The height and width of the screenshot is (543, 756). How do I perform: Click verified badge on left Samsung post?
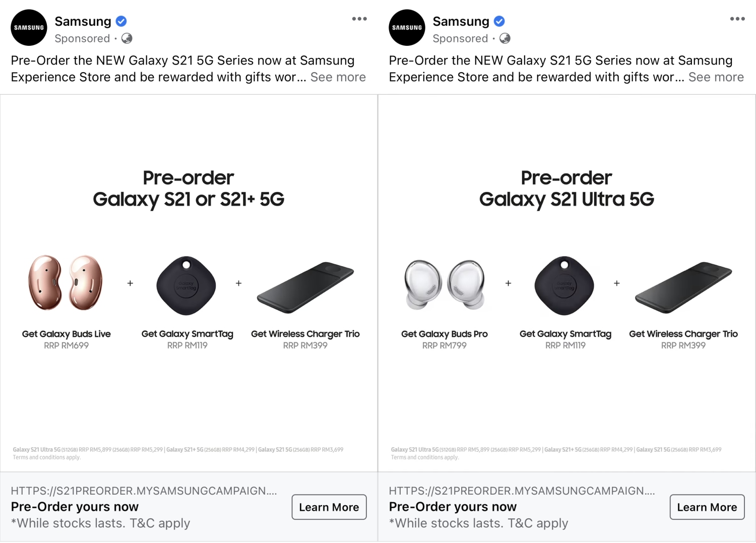(x=121, y=21)
